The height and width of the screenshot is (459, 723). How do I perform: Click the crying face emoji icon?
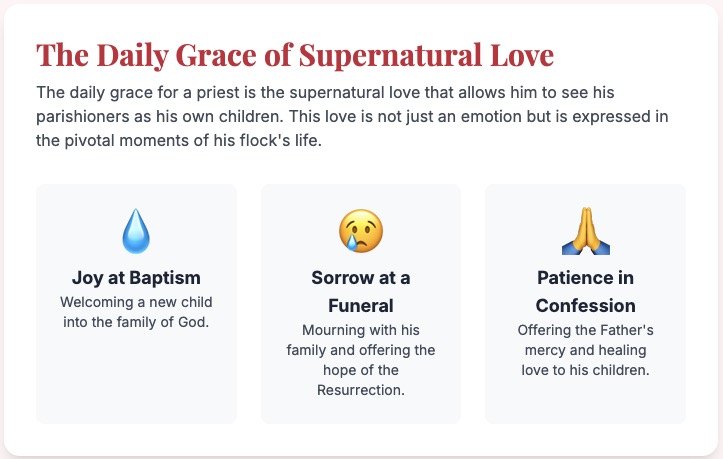tap(361, 231)
